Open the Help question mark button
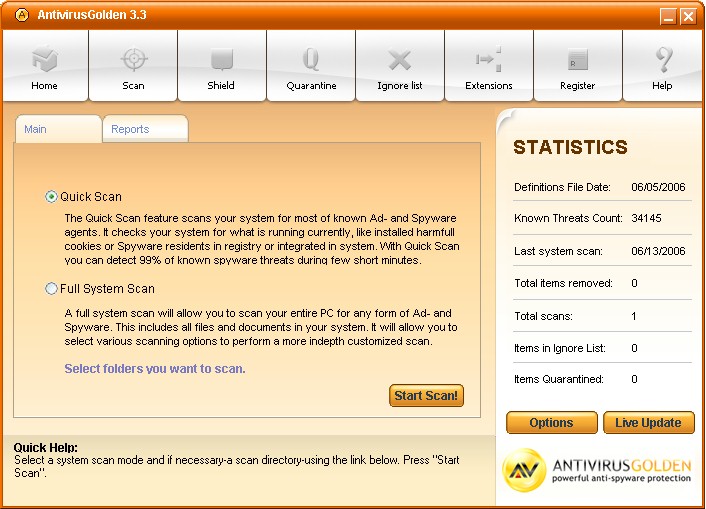Image resolution: width=706 pixels, height=509 pixels. pos(663,66)
